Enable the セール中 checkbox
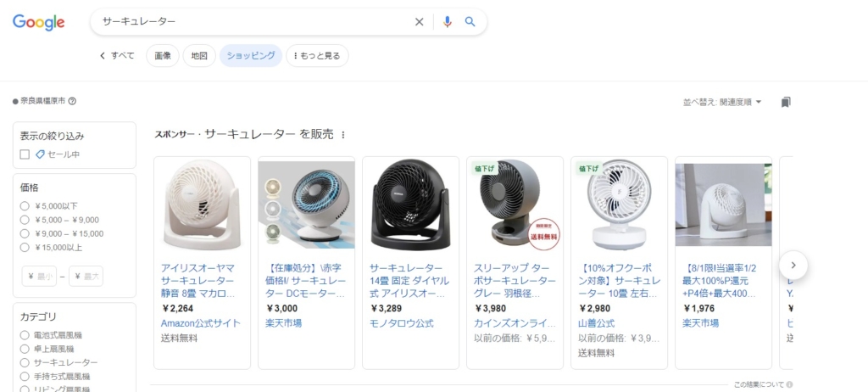Image resolution: width=868 pixels, height=392 pixels. pyautogui.click(x=25, y=154)
